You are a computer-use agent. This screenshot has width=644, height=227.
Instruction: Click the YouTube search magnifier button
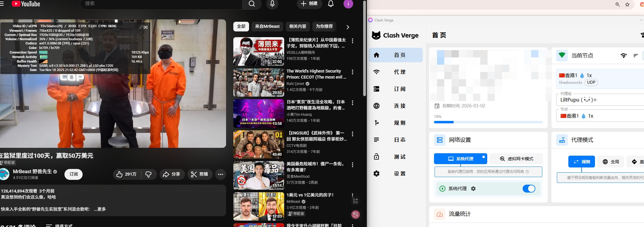click(251, 4)
